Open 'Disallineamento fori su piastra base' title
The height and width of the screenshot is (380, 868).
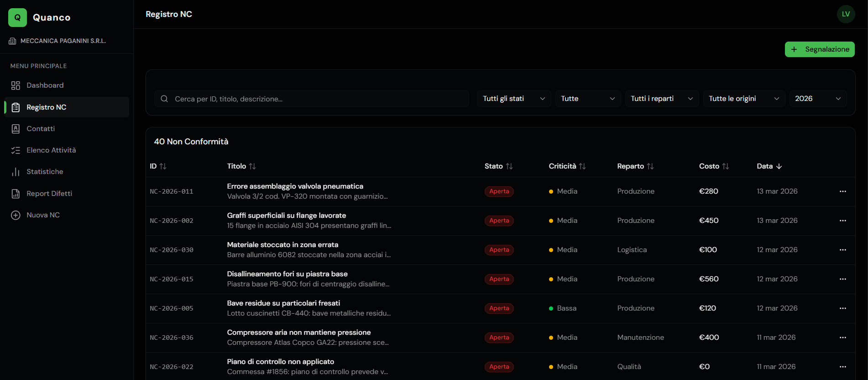coord(288,274)
